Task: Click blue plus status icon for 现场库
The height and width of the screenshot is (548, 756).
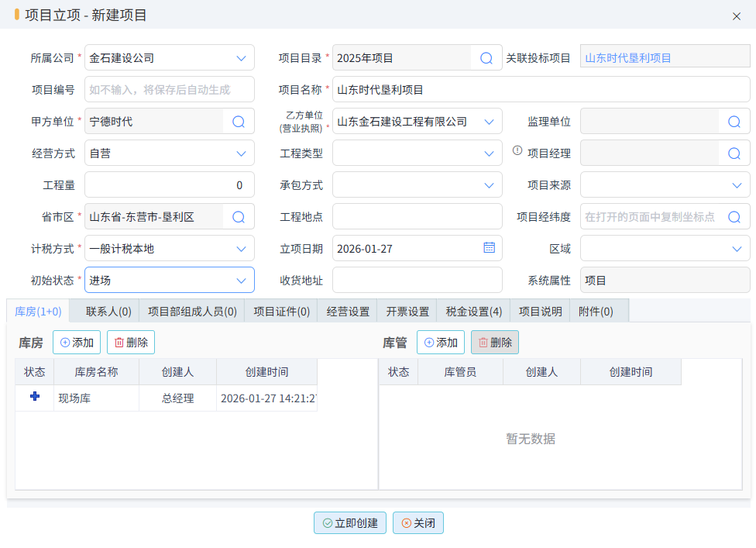Action: coord(34,397)
